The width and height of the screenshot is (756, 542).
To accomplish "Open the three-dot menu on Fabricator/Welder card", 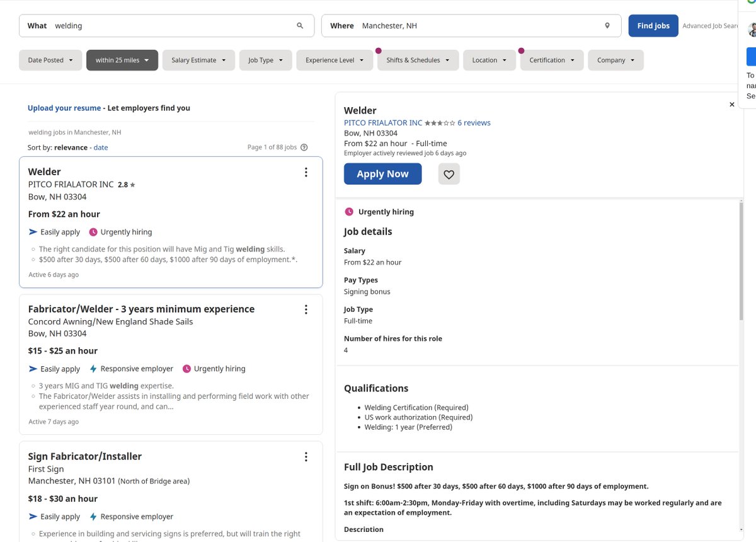I will 306,309.
